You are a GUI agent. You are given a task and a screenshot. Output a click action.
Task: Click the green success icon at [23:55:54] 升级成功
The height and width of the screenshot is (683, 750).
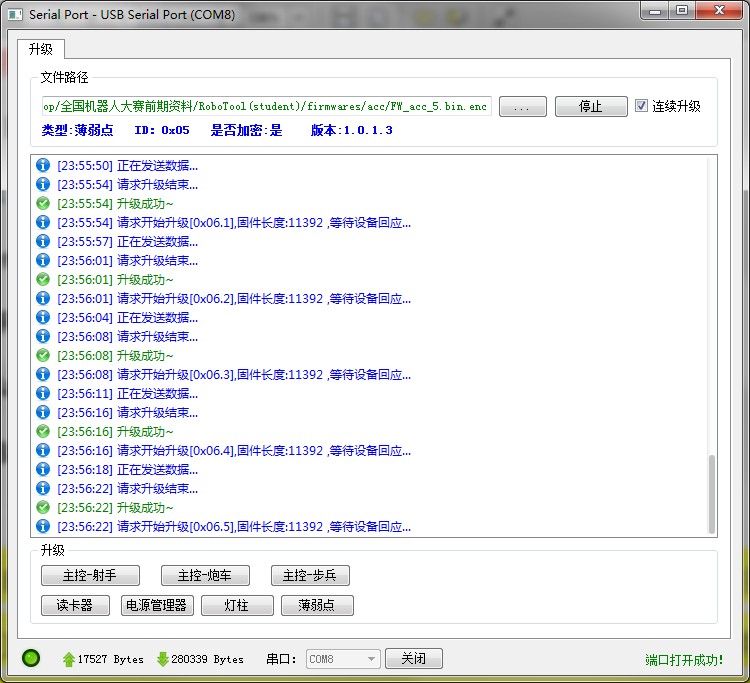(x=43, y=203)
